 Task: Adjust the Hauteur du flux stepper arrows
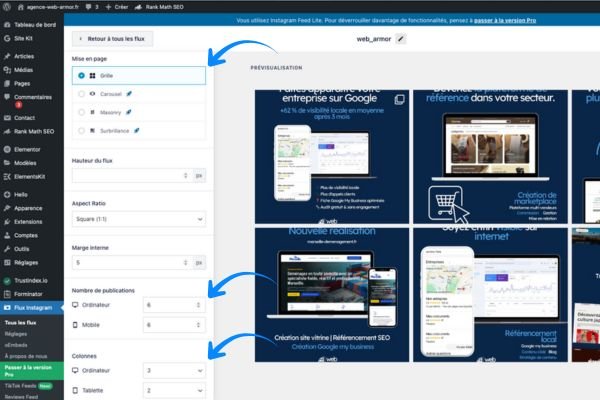pos(186,175)
